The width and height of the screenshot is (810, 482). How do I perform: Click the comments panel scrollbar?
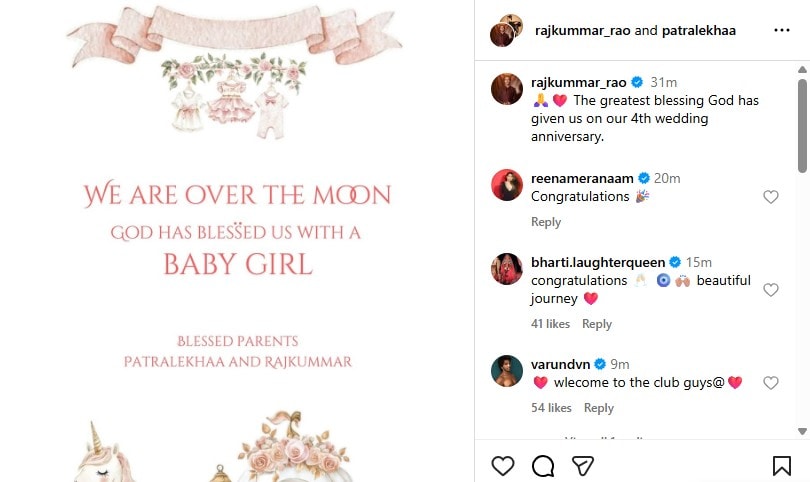(x=802, y=125)
